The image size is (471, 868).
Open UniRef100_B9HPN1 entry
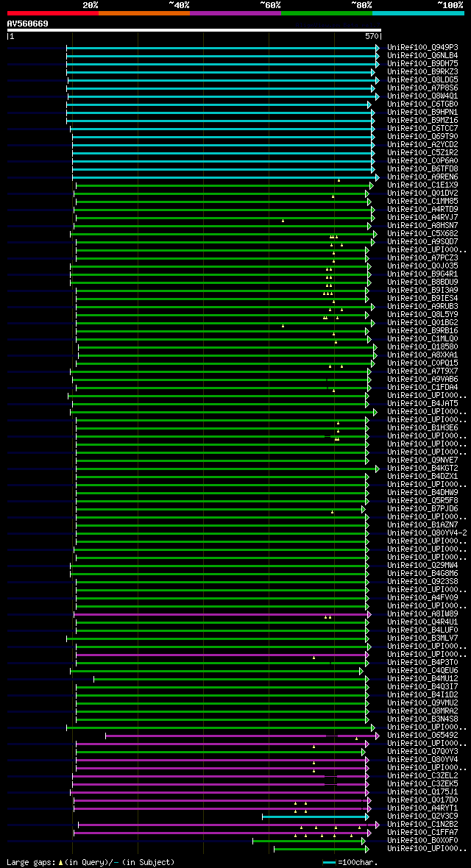pos(422,113)
